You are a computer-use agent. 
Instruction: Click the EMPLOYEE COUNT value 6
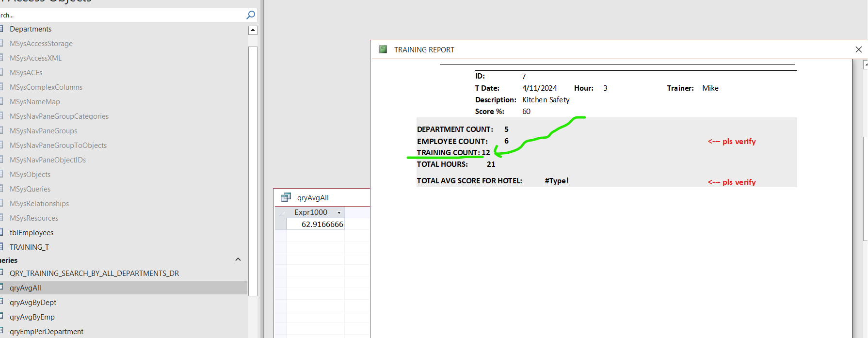coord(506,141)
